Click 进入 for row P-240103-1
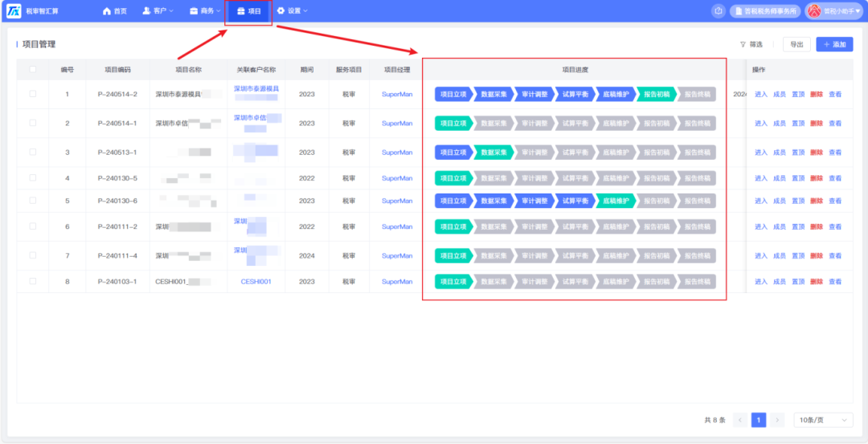This screenshot has height=444, width=868. pos(761,282)
